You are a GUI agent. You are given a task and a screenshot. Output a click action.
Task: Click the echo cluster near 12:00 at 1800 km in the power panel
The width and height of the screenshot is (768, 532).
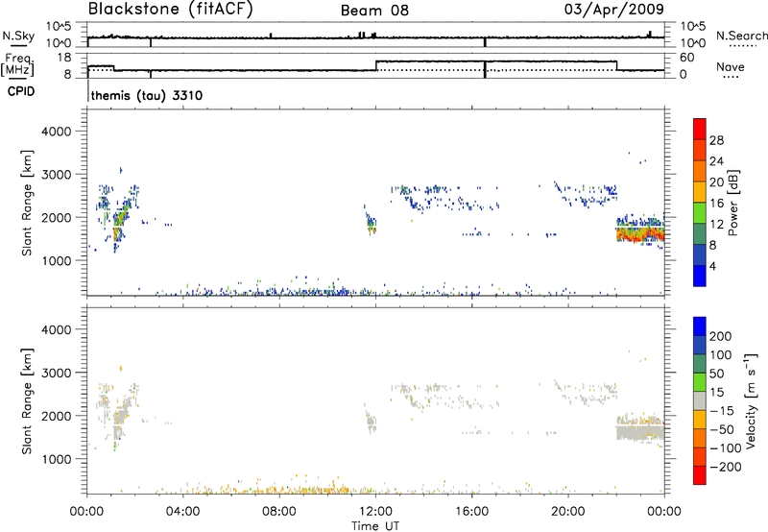tap(372, 223)
